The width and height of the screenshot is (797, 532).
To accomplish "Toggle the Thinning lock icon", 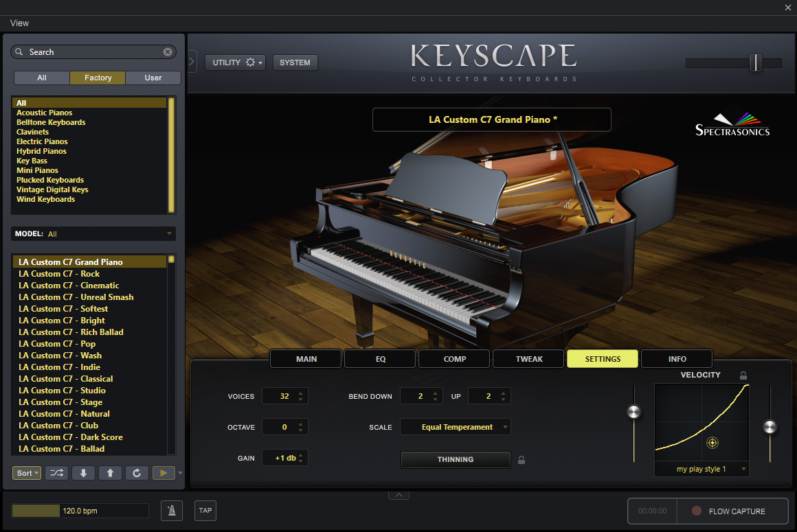I will point(521,460).
